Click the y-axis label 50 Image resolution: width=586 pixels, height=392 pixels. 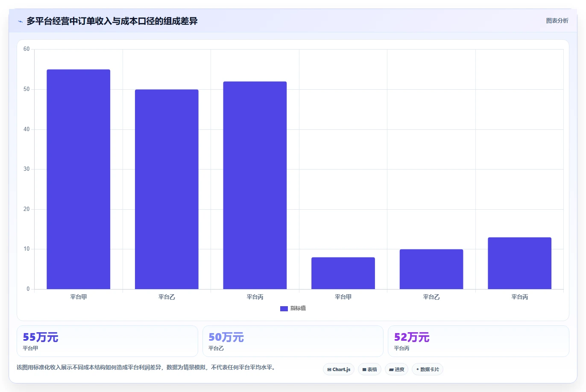26,89
